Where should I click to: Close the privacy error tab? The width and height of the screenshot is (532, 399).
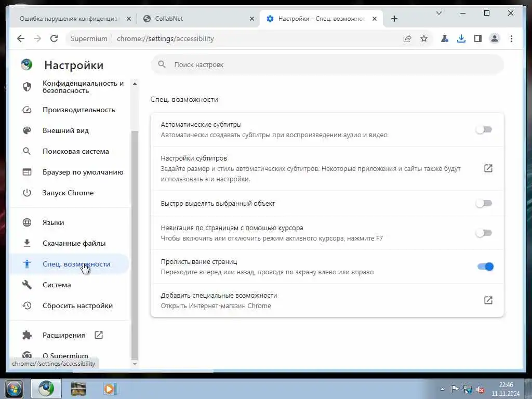tap(129, 19)
